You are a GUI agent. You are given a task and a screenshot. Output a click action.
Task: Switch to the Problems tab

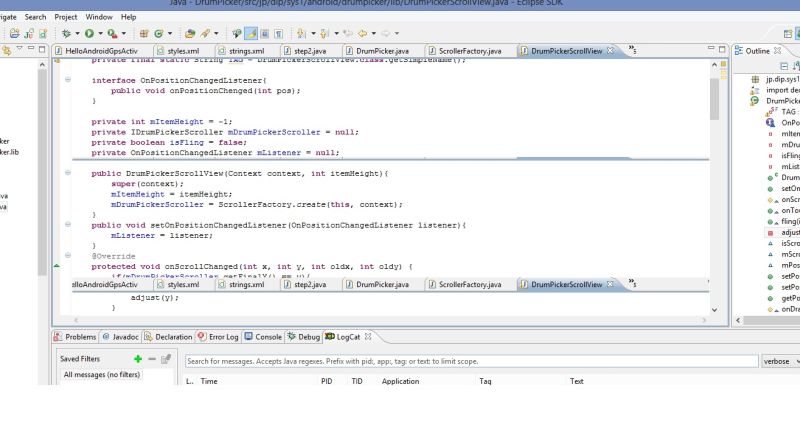coord(75,336)
